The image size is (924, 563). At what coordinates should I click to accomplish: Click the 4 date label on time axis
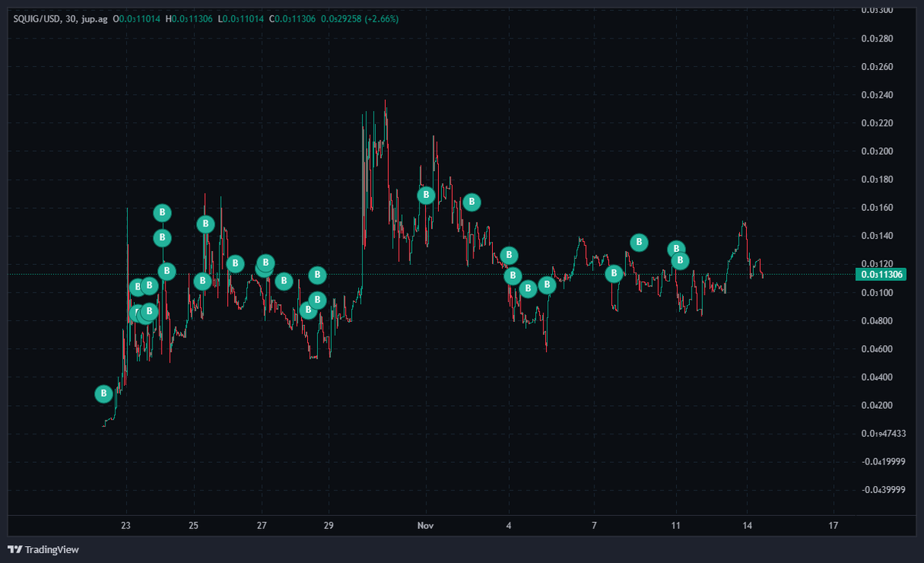pos(509,526)
